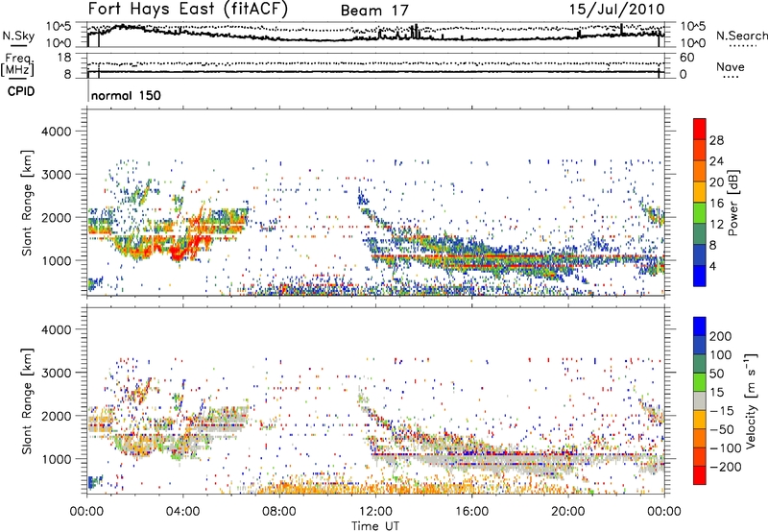Click the '18' frequency axis tick
The width and height of the screenshot is (768, 532).
pos(64,58)
